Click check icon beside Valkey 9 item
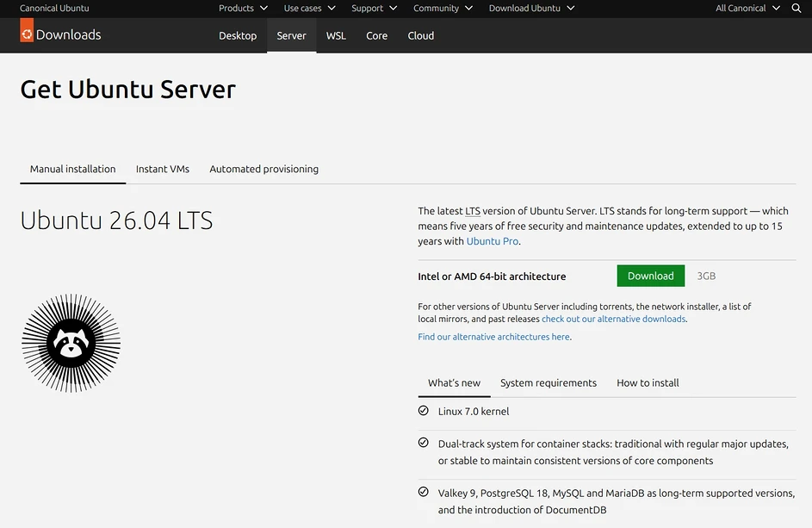The height and width of the screenshot is (528, 812). pyautogui.click(x=423, y=492)
